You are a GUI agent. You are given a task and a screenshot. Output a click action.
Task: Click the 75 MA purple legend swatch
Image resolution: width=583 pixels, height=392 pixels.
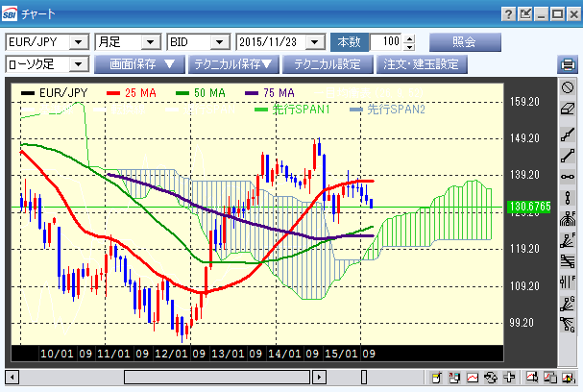252,93
